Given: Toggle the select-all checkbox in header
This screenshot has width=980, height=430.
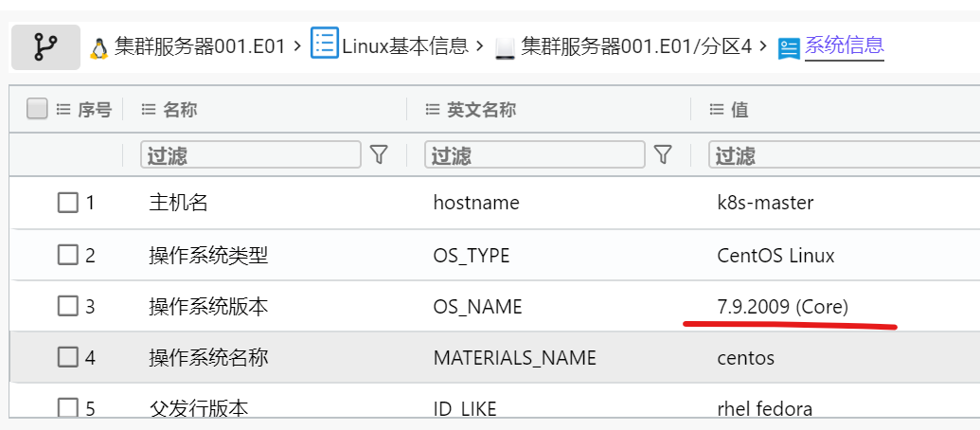Looking at the screenshot, I should click(x=37, y=109).
